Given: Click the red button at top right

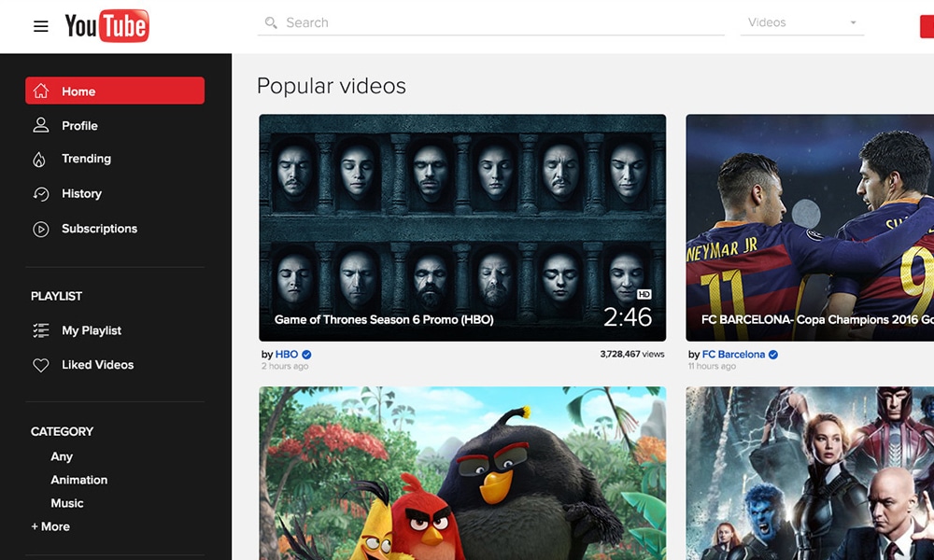Looking at the screenshot, I should coord(927,27).
